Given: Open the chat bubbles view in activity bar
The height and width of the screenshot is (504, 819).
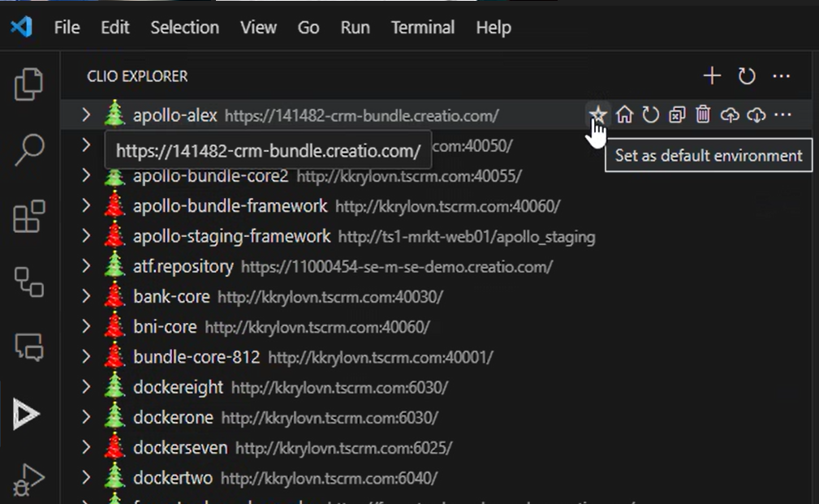Looking at the screenshot, I should coord(28,347).
